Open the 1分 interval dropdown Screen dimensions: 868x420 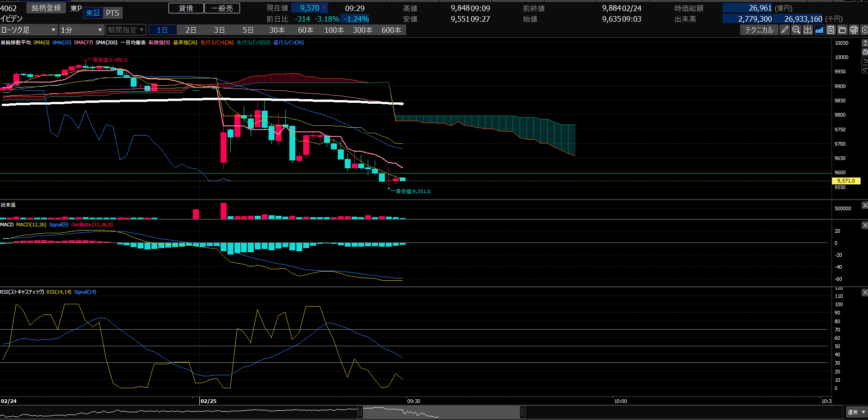81,30
